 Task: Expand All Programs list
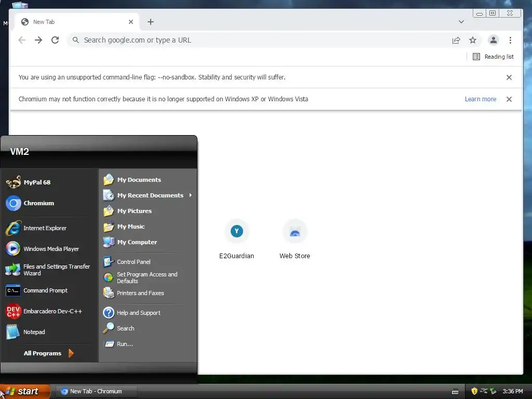pos(48,353)
